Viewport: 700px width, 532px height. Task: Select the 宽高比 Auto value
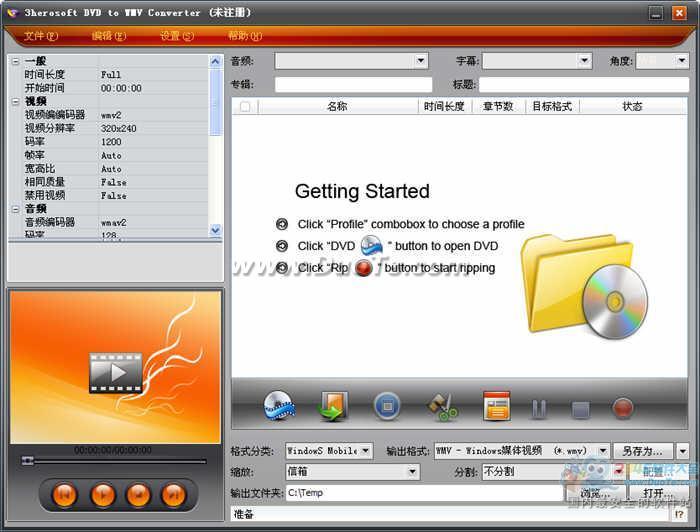(111, 169)
